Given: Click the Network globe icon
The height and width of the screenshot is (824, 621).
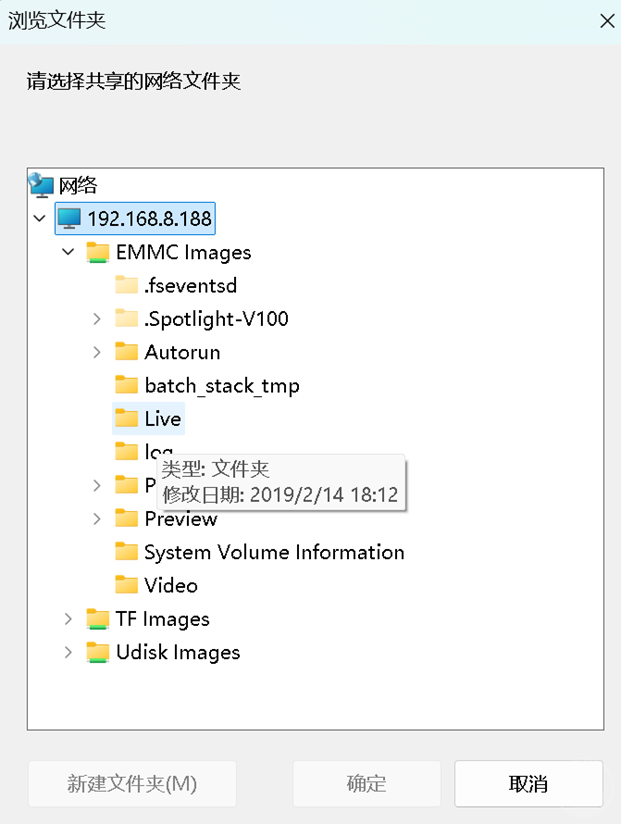Looking at the screenshot, I should [x=41, y=185].
